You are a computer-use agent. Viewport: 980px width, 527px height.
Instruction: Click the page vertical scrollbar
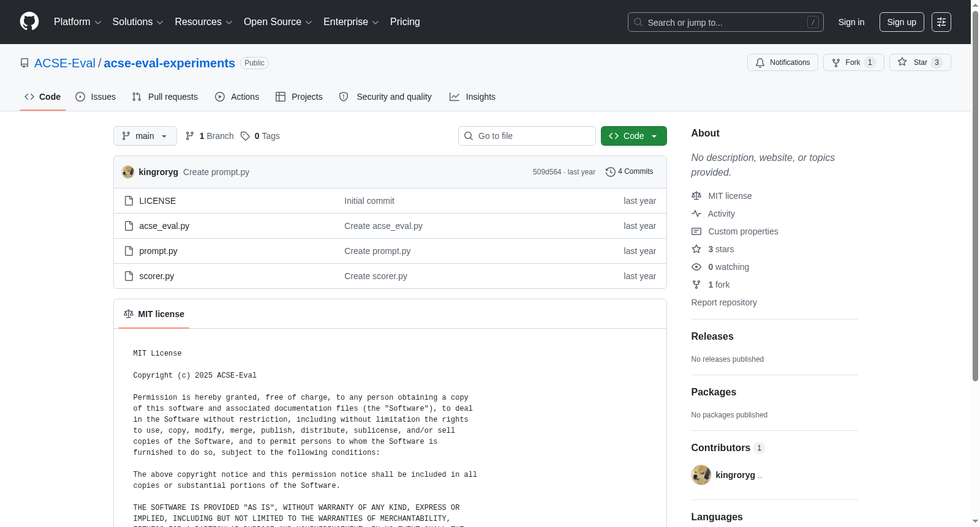(975, 196)
